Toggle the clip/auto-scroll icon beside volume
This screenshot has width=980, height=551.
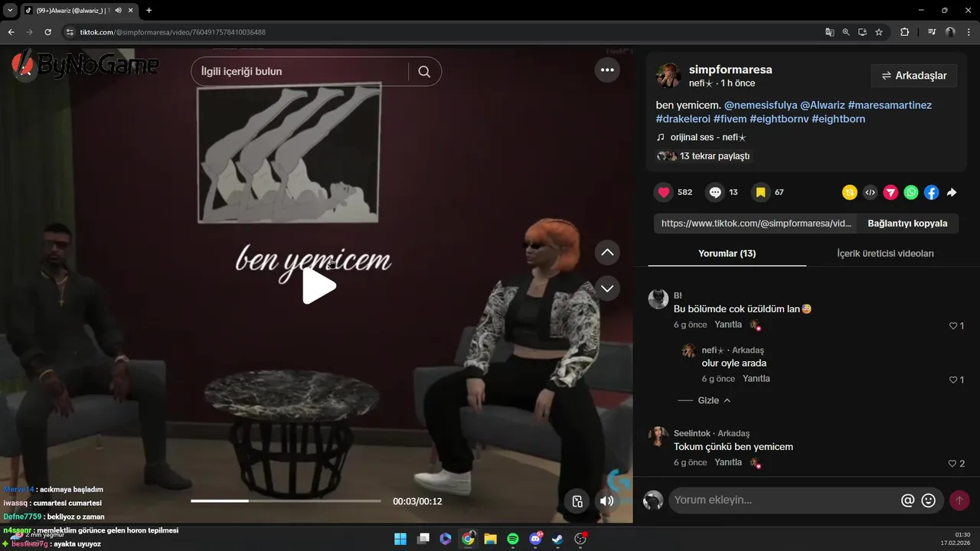tap(578, 501)
